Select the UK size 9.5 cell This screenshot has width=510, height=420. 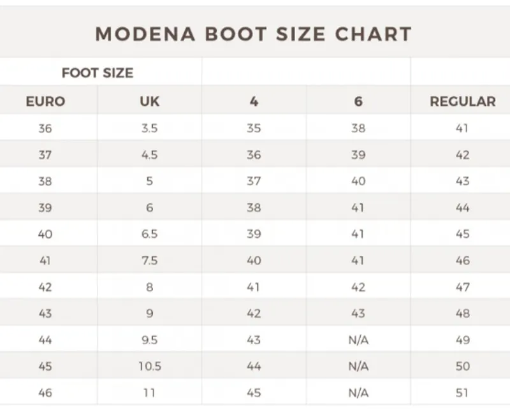point(149,340)
